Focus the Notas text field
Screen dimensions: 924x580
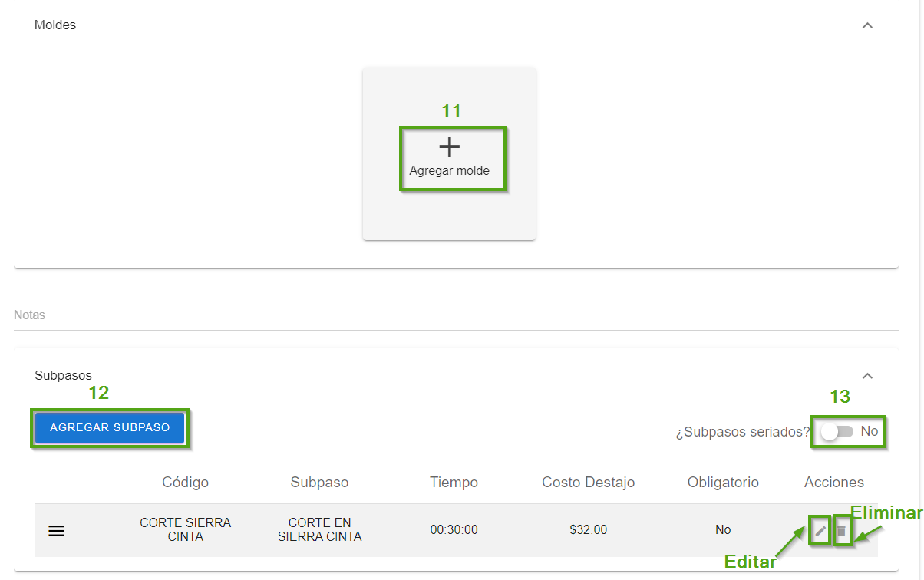453,315
